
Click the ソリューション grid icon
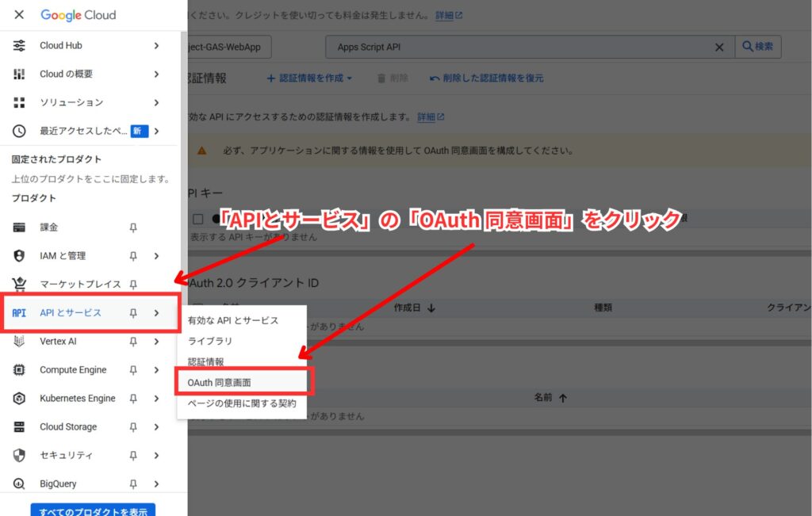pyautogui.click(x=19, y=102)
